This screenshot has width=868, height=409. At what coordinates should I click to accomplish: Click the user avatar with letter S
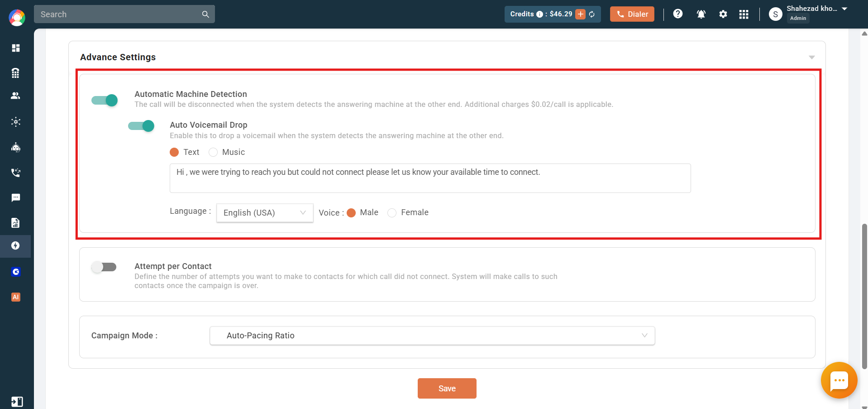776,14
